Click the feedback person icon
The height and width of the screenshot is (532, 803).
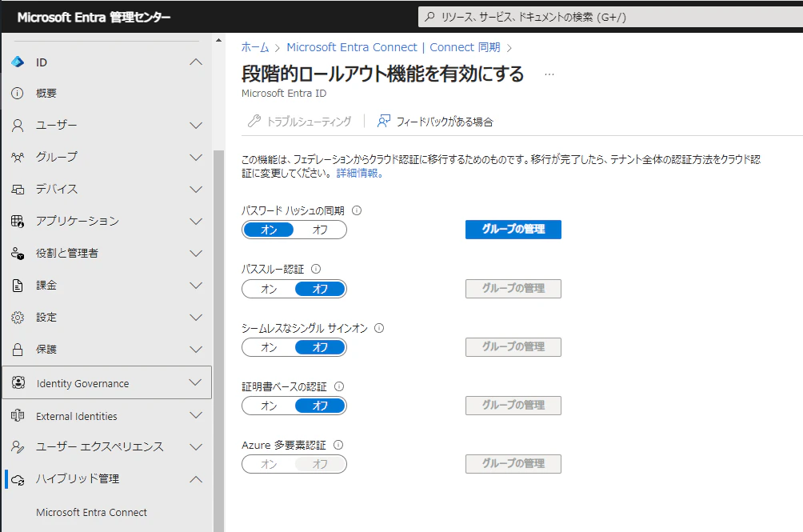pyautogui.click(x=384, y=122)
